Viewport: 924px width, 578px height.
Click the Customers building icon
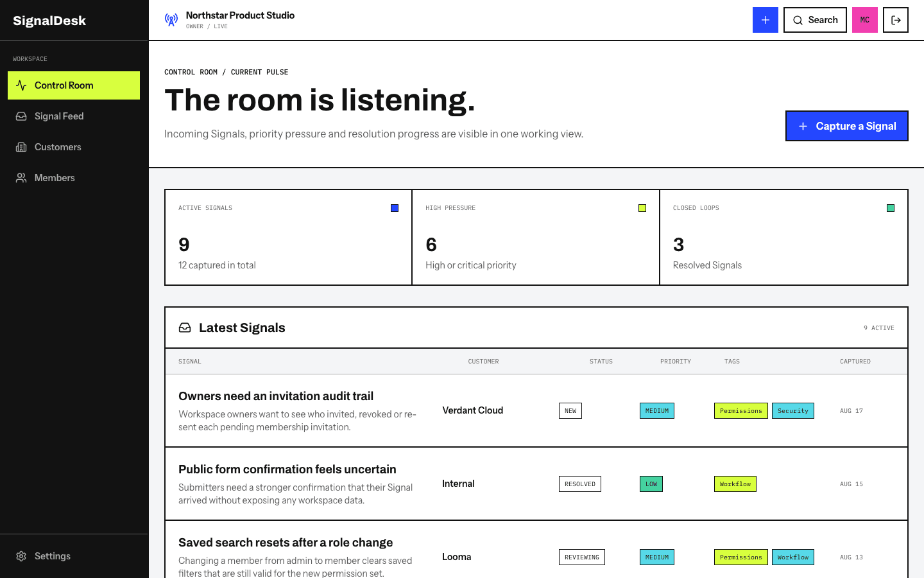click(21, 147)
